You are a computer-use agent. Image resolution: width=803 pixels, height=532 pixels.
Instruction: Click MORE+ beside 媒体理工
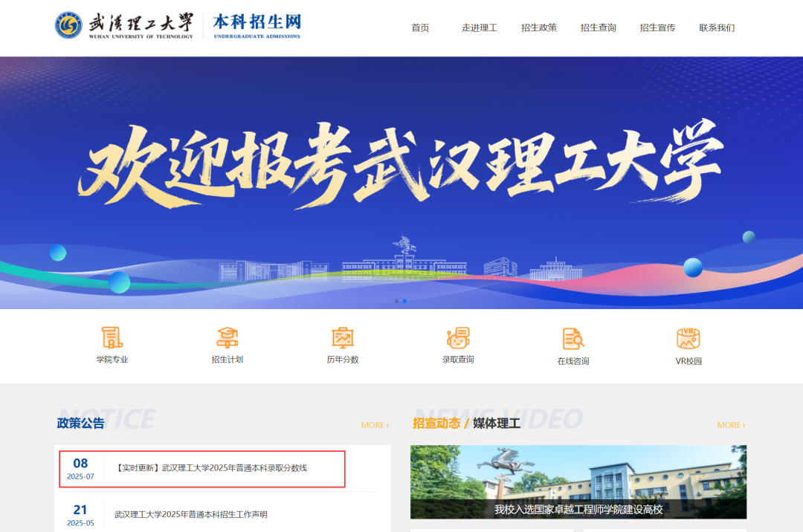pos(731,424)
